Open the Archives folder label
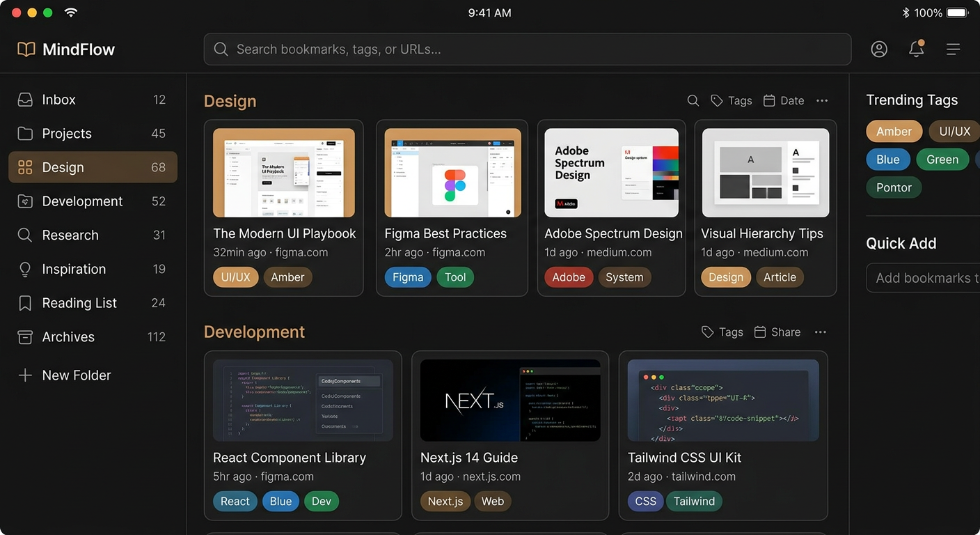 pos(68,337)
